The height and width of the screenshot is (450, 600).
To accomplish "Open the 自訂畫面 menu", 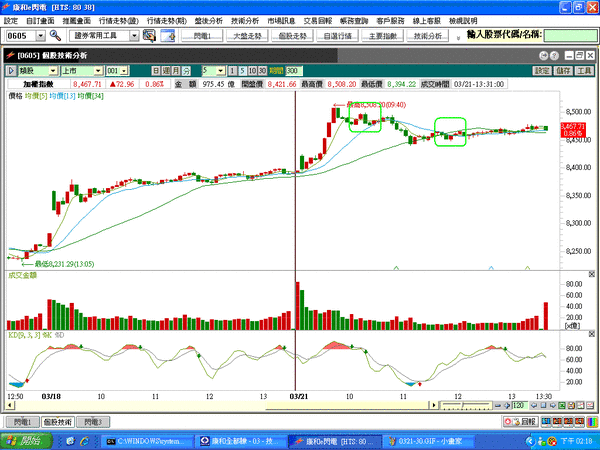I will tap(40, 21).
